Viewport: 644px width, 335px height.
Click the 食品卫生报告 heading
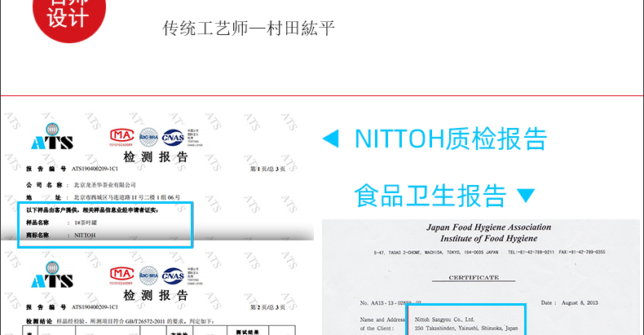[x=430, y=196]
